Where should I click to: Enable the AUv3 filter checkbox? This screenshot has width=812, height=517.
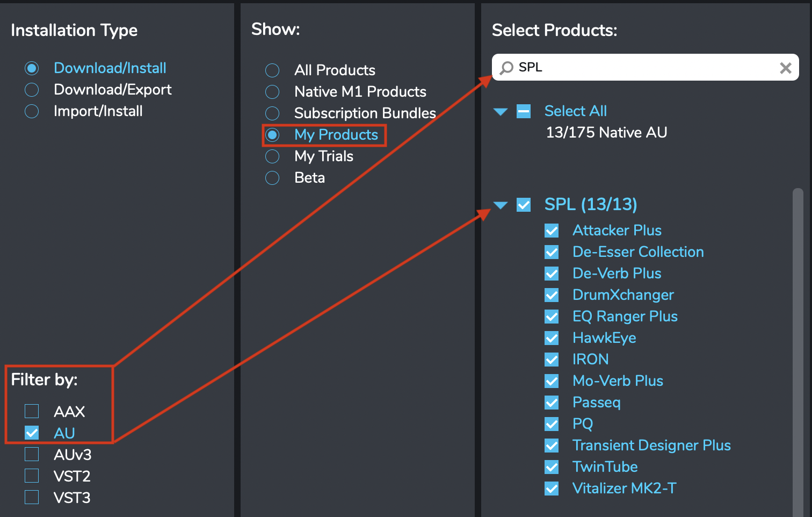pos(32,454)
